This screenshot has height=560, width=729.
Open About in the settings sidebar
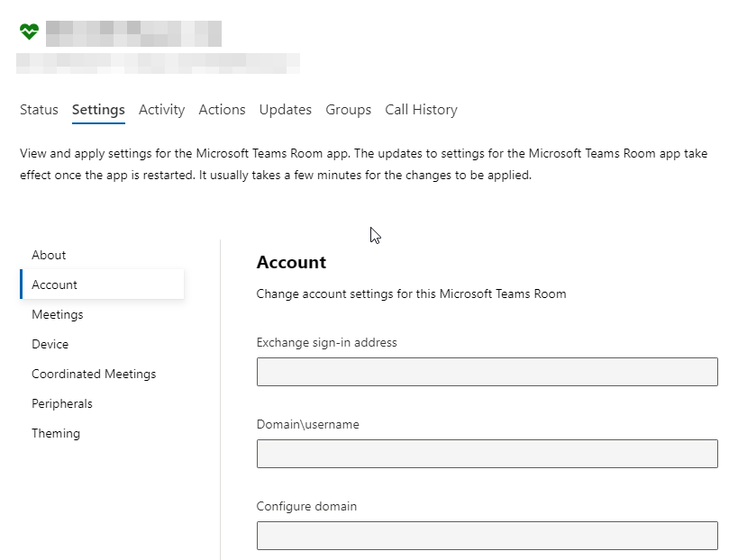point(49,255)
